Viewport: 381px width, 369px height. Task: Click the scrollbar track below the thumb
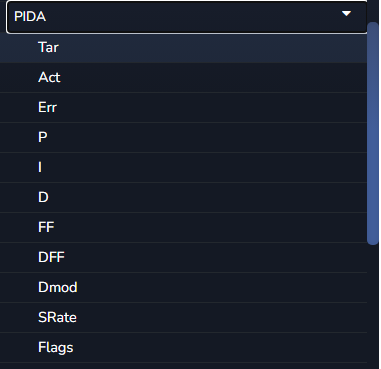372,307
